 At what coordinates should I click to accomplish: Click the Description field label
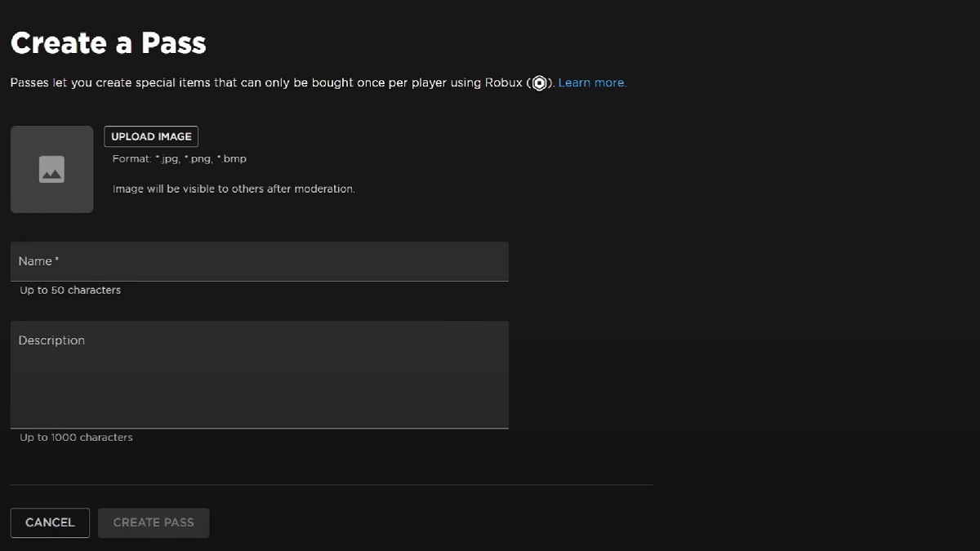click(51, 340)
